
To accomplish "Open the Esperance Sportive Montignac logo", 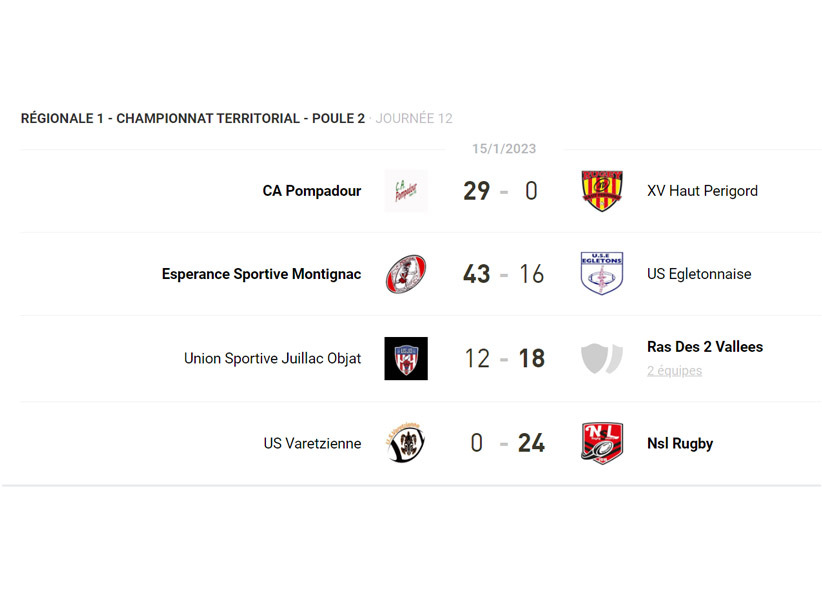I will [x=405, y=274].
